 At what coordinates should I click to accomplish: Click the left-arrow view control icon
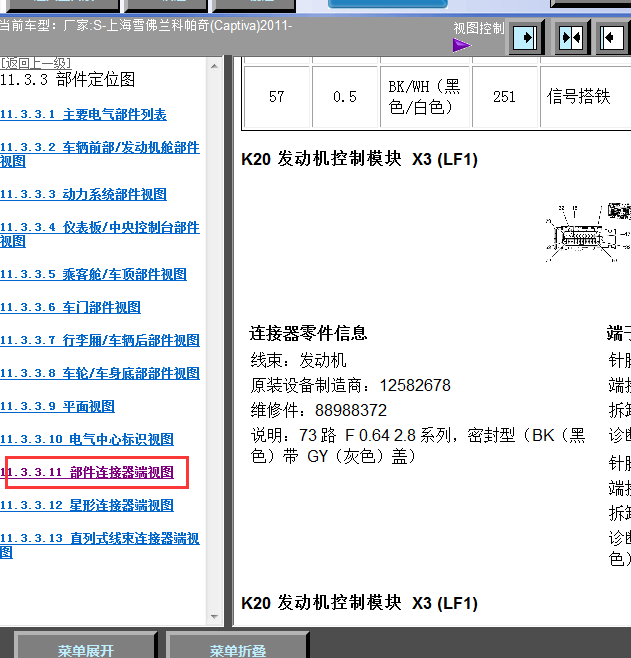coord(613,38)
